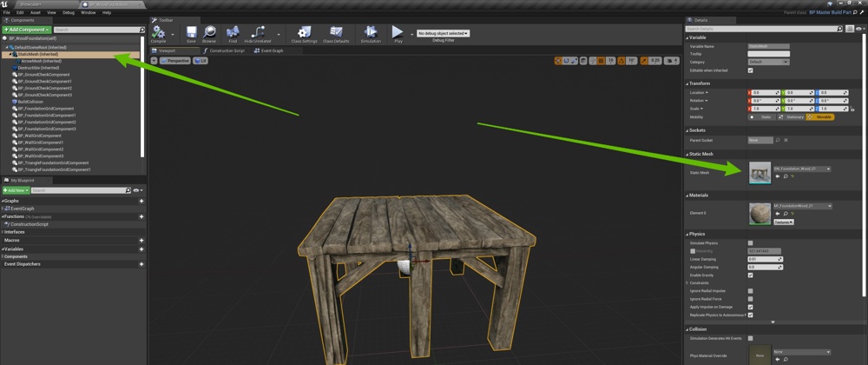Disable the Enable Gravity checkbox
The image size is (868, 365).
click(750, 275)
